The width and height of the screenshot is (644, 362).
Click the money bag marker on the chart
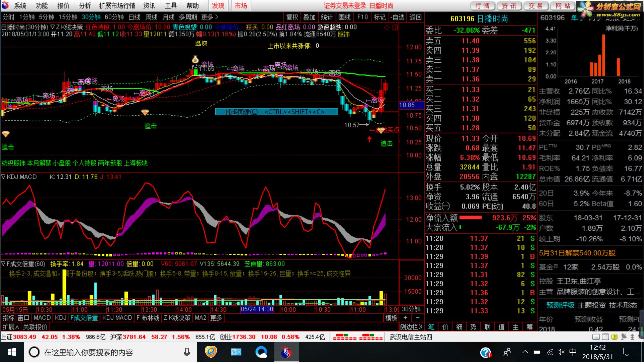(195, 60)
